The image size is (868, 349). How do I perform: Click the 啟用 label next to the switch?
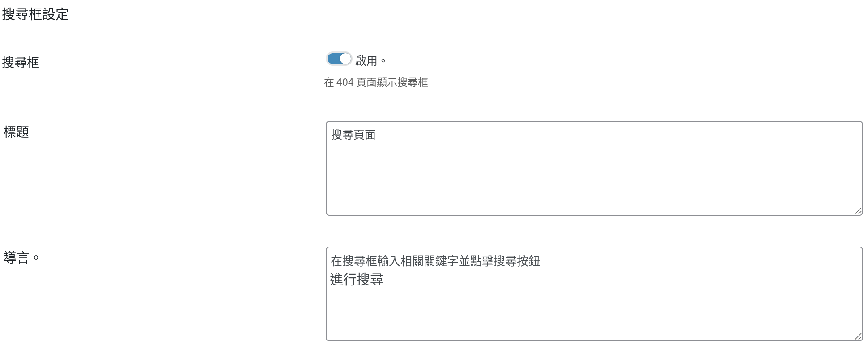click(x=366, y=61)
